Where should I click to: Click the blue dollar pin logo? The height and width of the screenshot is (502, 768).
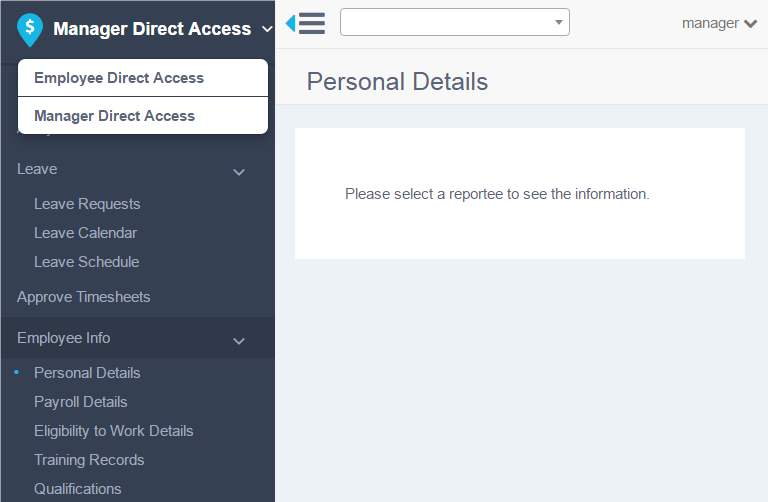tap(30, 29)
